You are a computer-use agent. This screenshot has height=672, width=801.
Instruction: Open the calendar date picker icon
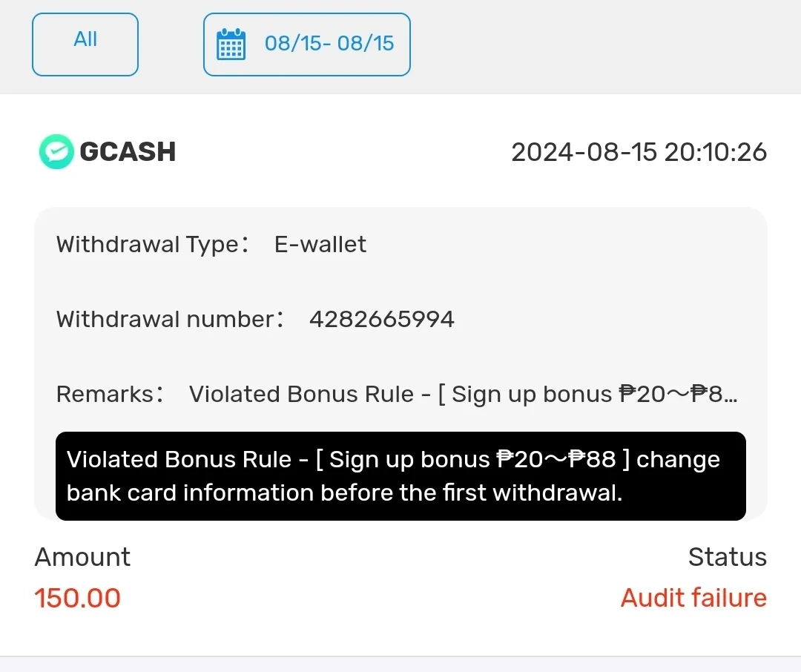231,45
